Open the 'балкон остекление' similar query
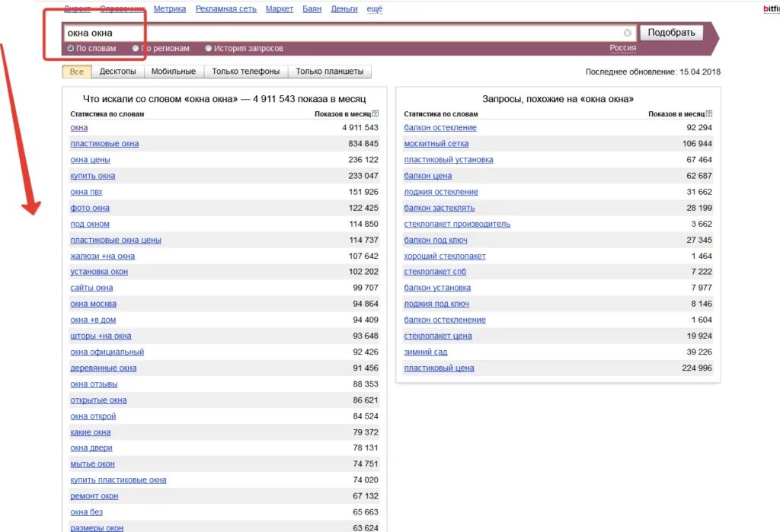780x532 pixels. point(440,128)
